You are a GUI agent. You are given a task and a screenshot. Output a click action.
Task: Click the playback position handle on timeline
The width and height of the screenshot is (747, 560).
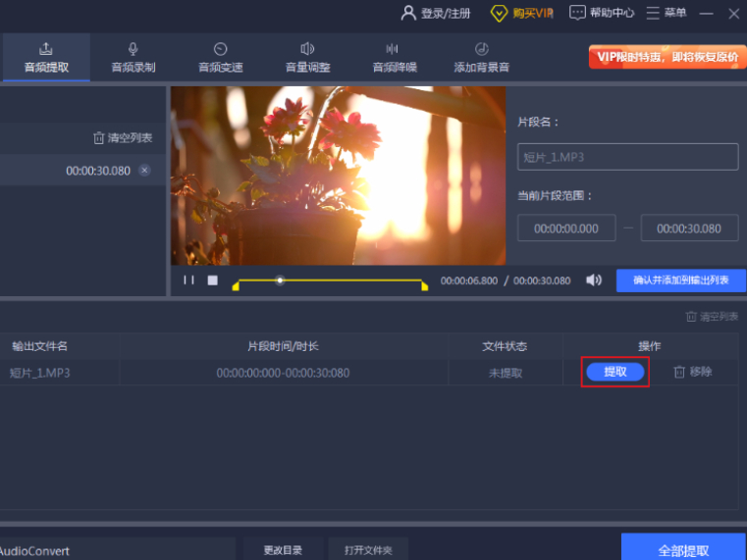[280, 280]
